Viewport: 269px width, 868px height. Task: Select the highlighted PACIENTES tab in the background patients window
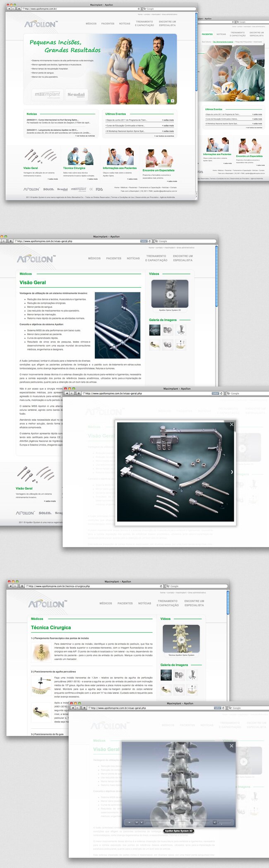(x=207, y=34)
